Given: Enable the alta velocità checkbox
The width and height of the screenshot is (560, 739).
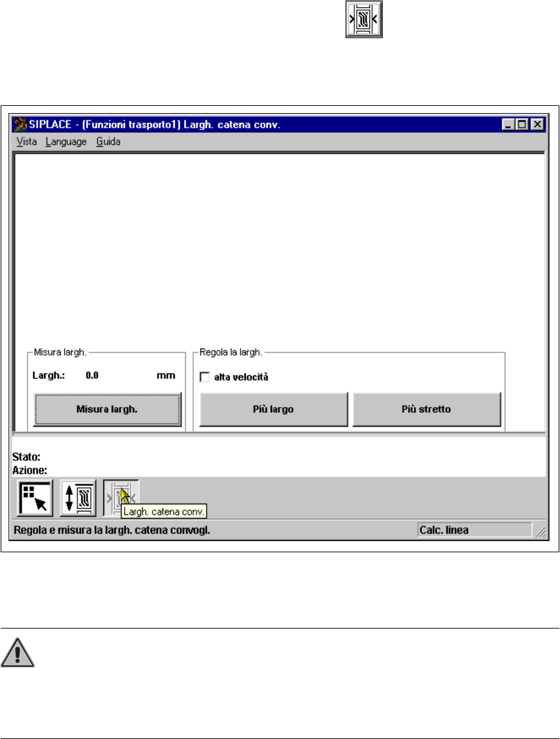Looking at the screenshot, I should point(205,377).
